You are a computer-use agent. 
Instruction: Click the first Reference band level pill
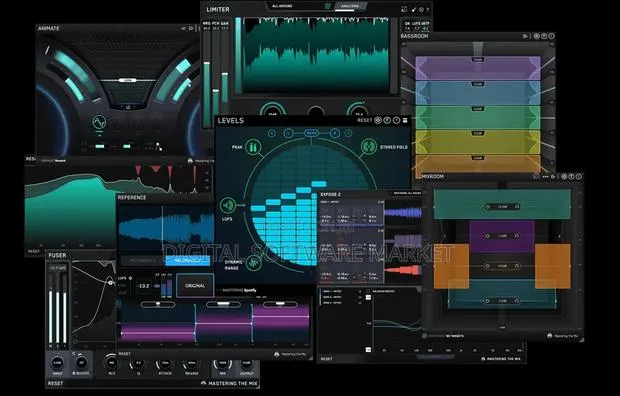(158, 304)
